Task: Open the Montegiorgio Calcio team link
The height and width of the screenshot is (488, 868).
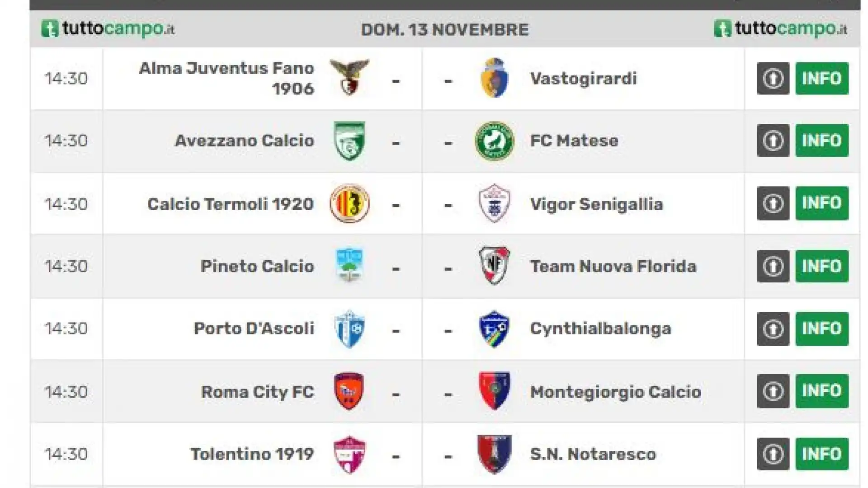Action: click(x=615, y=392)
